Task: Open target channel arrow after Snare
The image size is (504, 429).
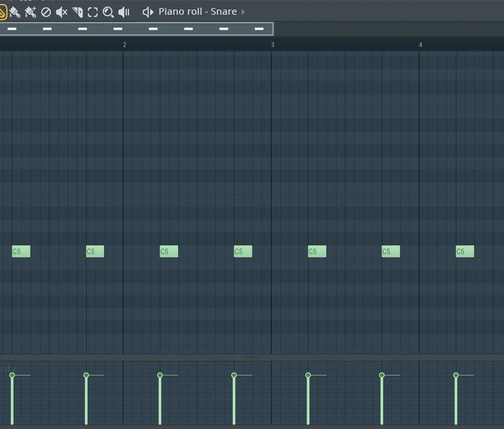Action: click(243, 12)
